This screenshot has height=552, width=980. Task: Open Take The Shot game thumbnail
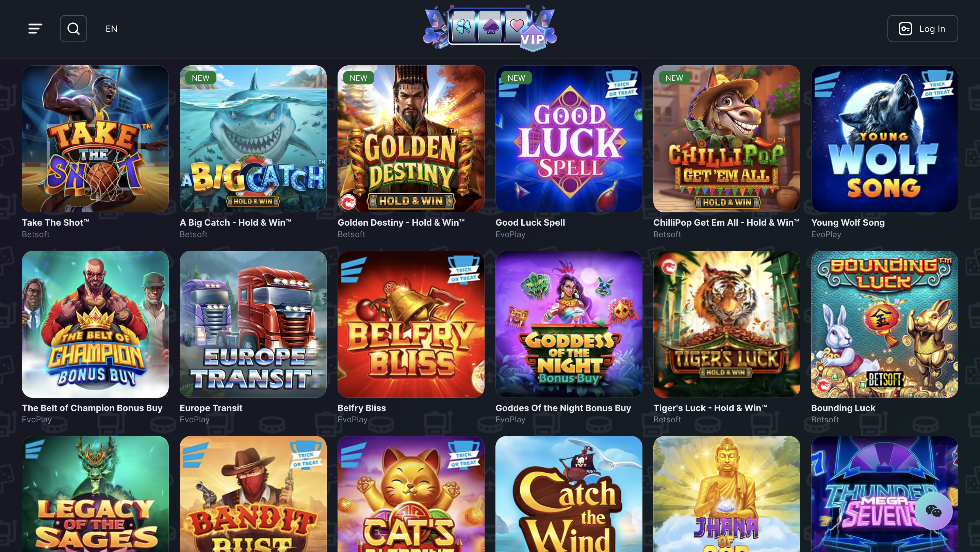tap(95, 139)
